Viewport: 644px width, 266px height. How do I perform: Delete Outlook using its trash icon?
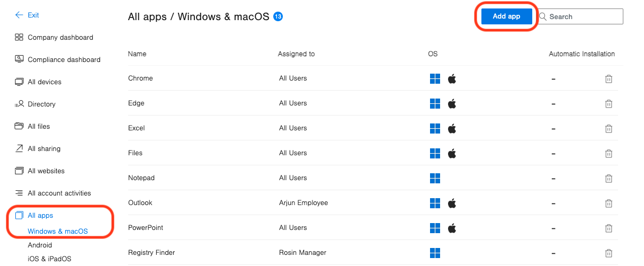[609, 203]
